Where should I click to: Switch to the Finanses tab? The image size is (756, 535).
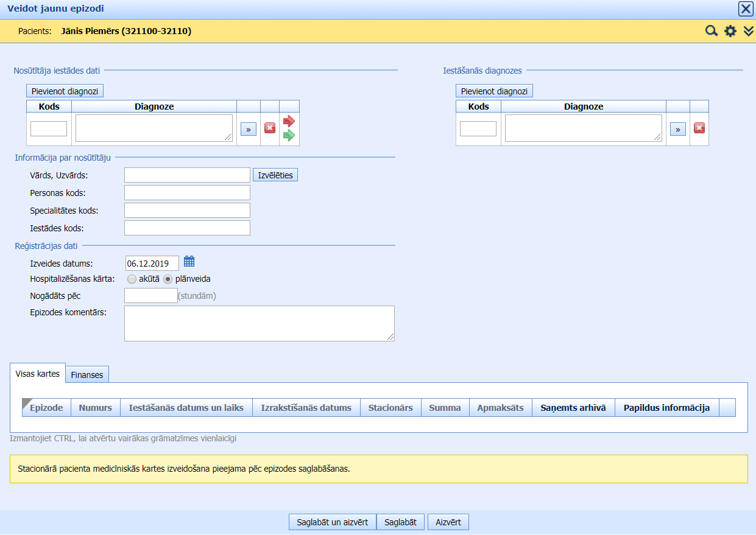87,375
